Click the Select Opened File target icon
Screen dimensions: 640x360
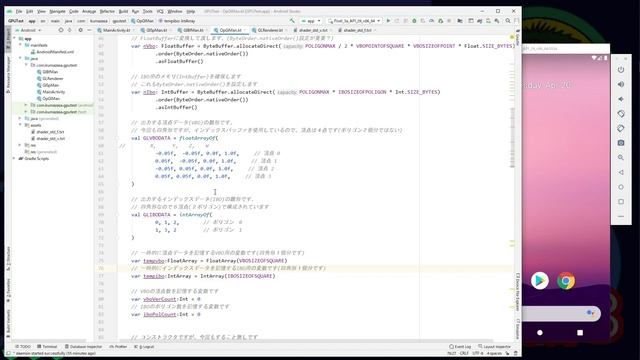pos(61,30)
